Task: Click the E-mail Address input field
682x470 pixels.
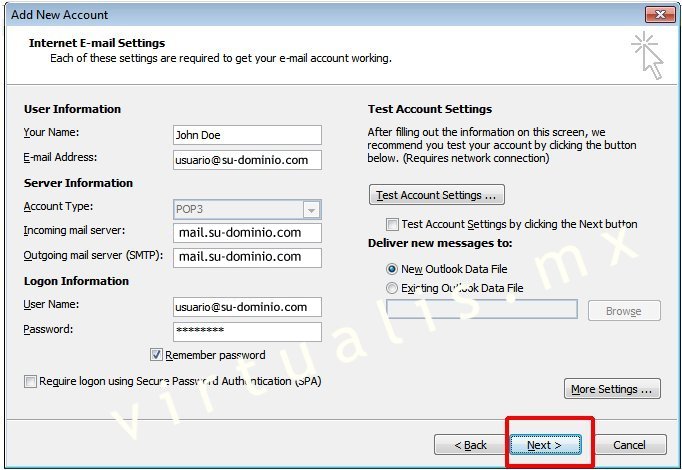Action: point(247,160)
